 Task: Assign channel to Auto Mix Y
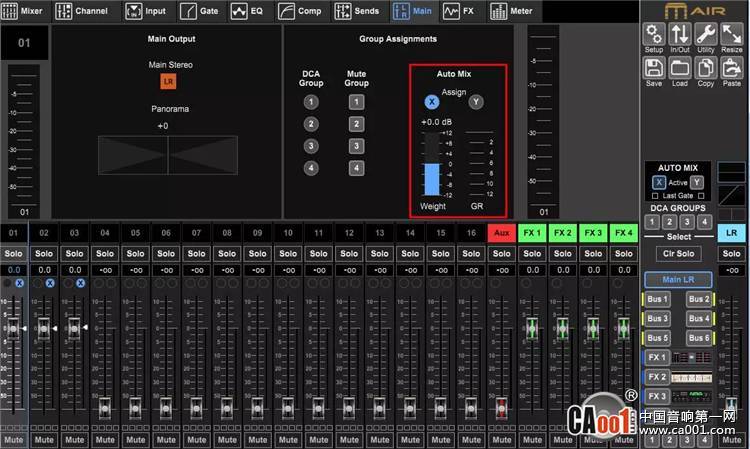pos(475,102)
